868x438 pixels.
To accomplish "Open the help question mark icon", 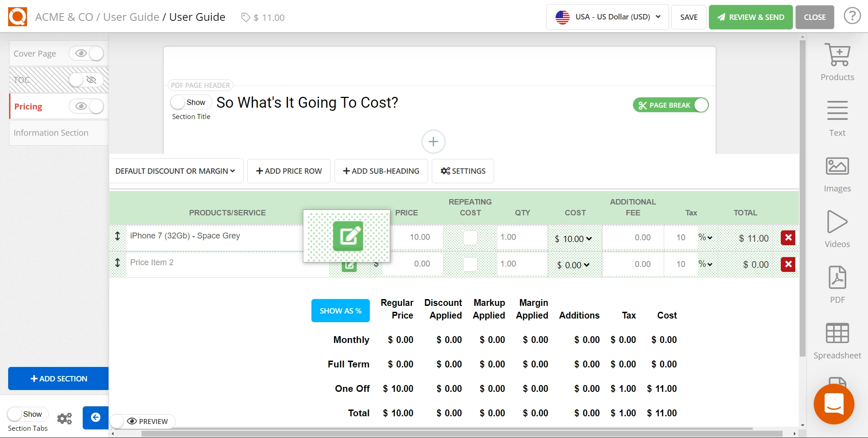I will click(852, 17).
